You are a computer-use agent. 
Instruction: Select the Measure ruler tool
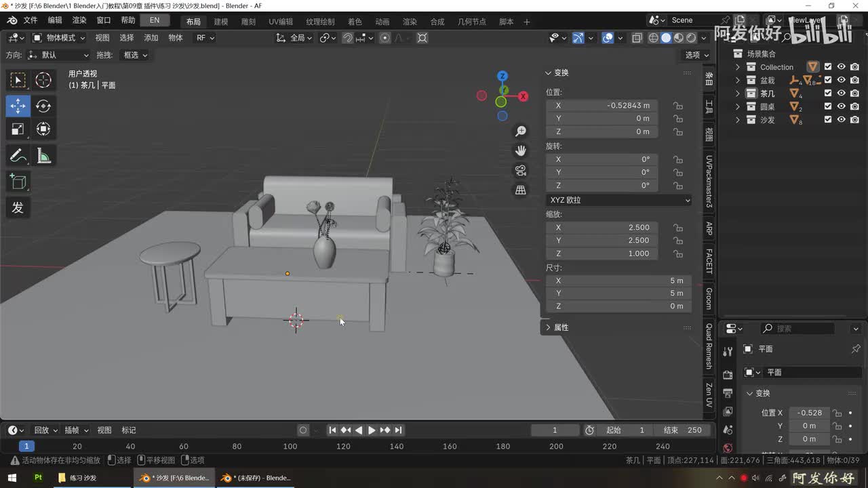tap(43, 157)
